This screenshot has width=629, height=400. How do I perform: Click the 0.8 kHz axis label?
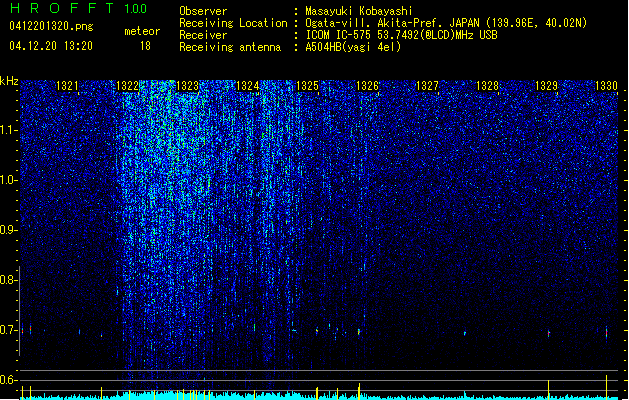(x=8, y=280)
